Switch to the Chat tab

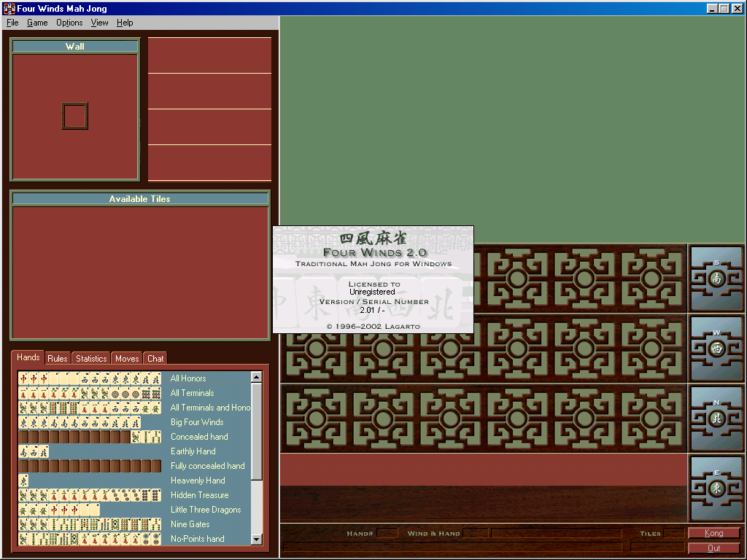click(155, 358)
